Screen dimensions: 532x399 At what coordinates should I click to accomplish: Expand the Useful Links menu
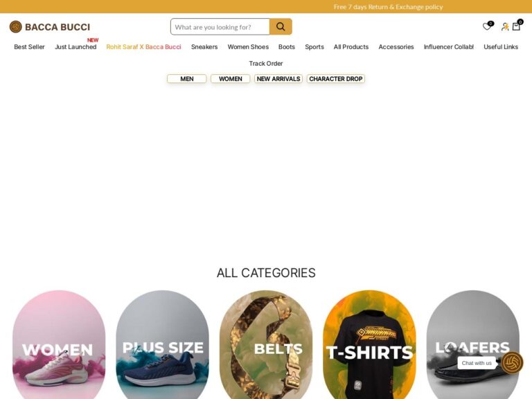click(501, 47)
